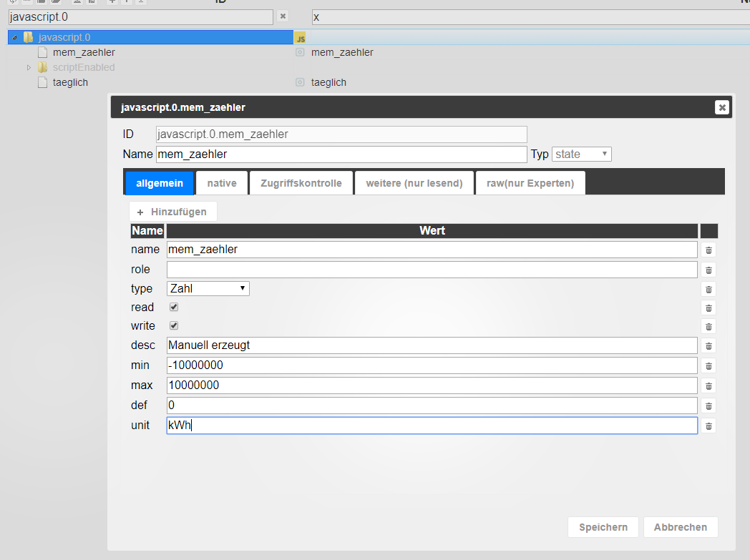The image size is (750, 560).
Task: Toggle the write checkbox
Action: pos(174,326)
